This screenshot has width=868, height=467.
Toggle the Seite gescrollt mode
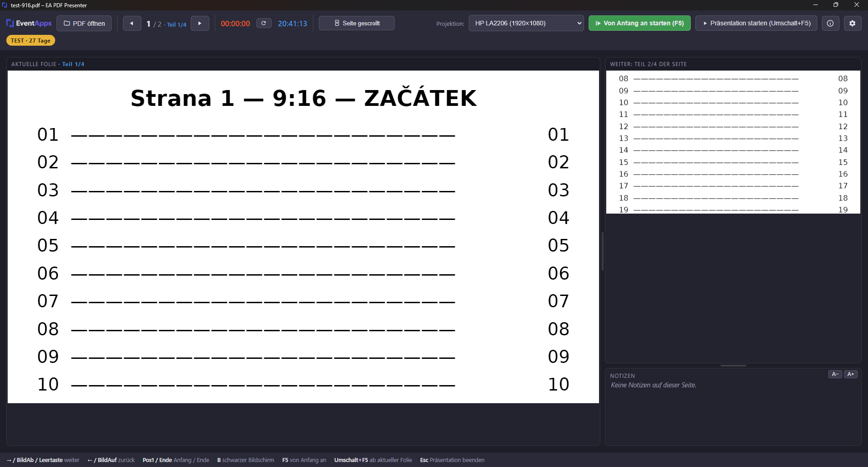(x=357, y=23)
